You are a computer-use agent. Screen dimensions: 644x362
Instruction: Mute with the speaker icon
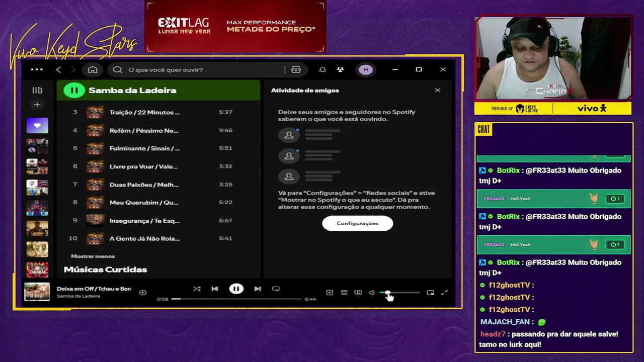pos(372,293)
